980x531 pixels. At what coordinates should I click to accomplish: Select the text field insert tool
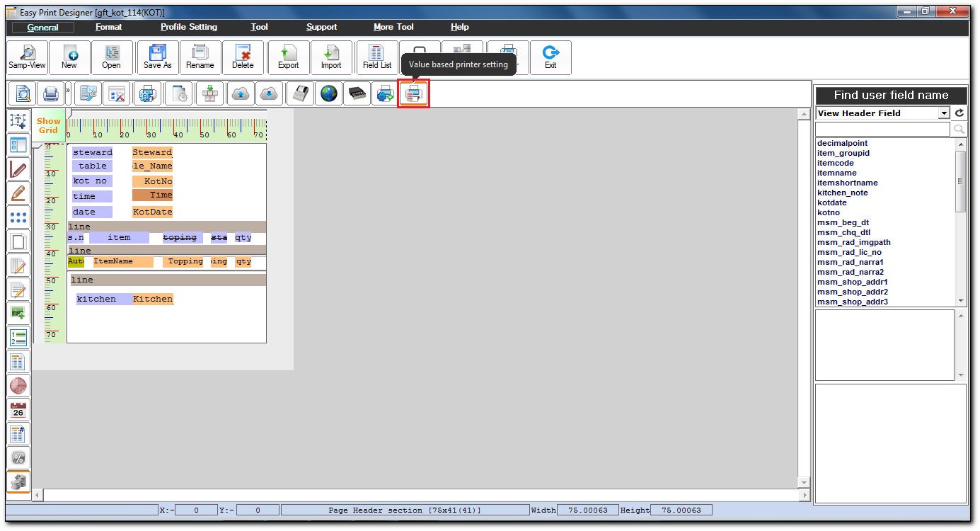18,121
